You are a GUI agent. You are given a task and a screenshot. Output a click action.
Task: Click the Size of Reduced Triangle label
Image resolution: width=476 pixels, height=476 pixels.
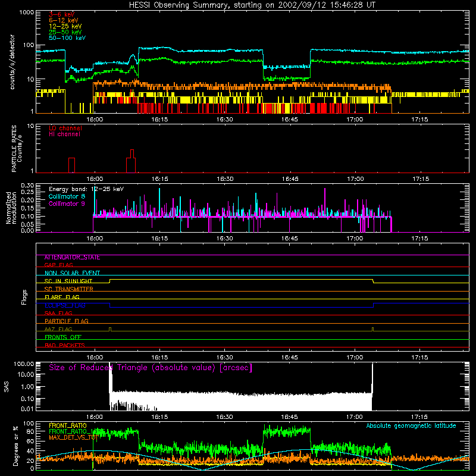(x=151, y=368)
